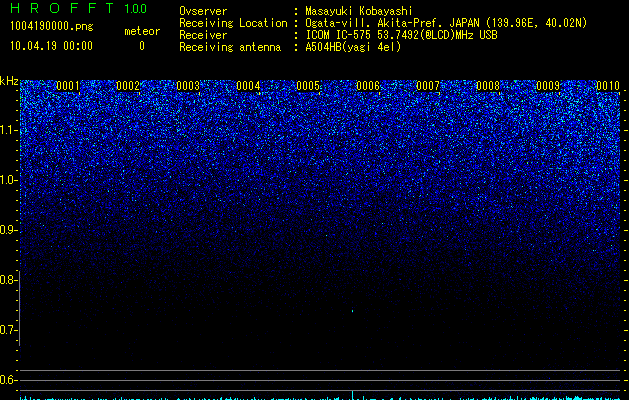Screen dimensions: 629x400
Task: Select receiver text ICOM IC-575 53.7492 MHz USB
Action: click(401, 35)
